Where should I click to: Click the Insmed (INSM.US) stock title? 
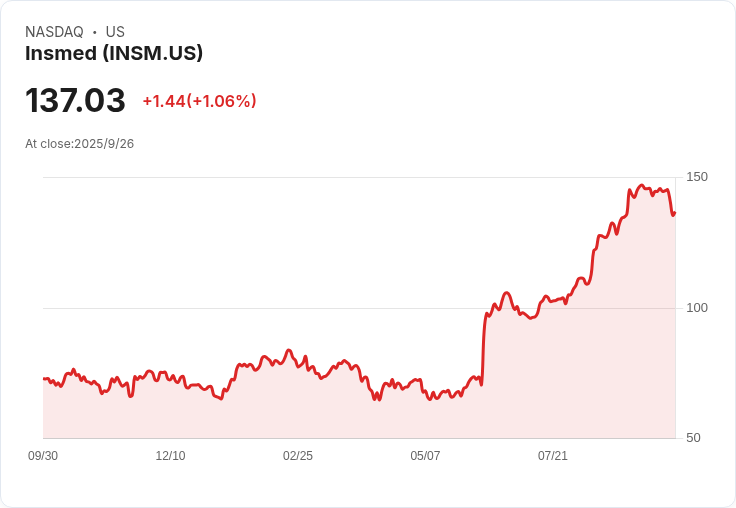(x=114, y=53)
